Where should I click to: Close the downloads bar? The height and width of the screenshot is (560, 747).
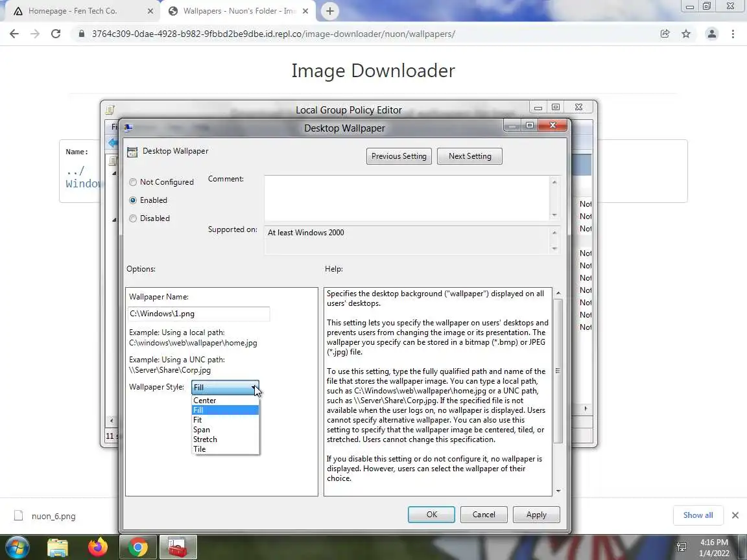(x=735, y=515)
